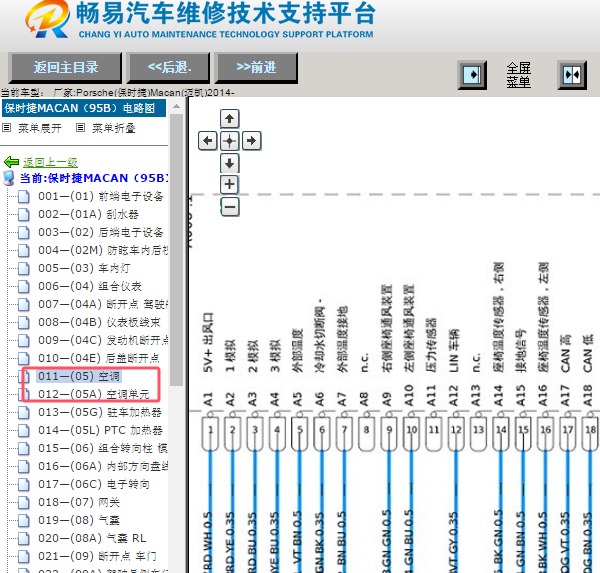Open 018—(07) 网关

(79, 502)
